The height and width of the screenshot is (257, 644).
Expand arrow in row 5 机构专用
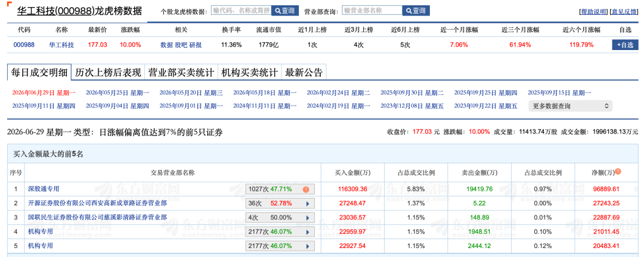coord(307,246)
